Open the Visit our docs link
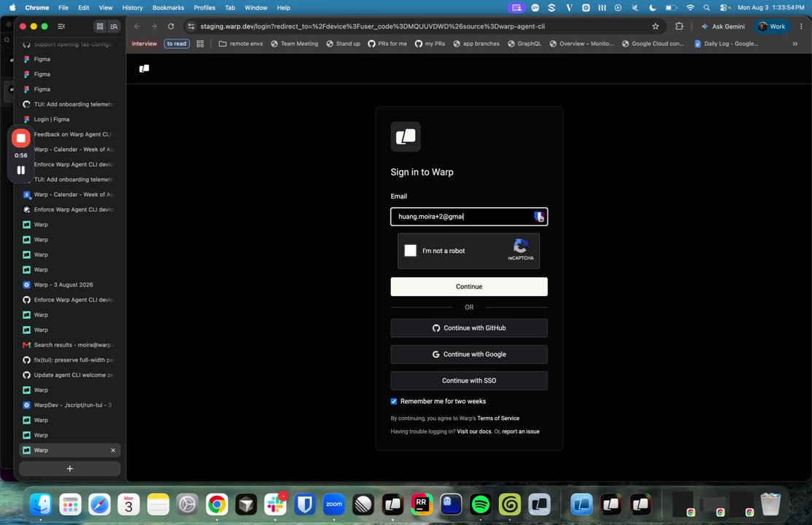 coord(473,431)
